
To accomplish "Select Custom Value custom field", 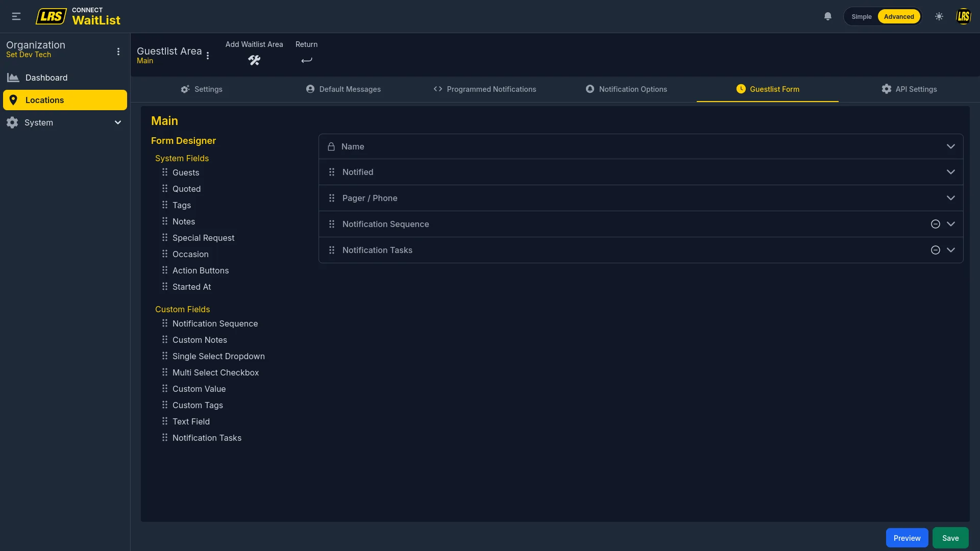I will 199,389.
